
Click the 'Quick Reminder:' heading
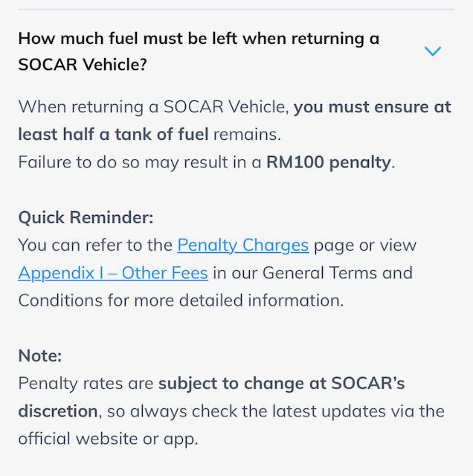(86, 217)
